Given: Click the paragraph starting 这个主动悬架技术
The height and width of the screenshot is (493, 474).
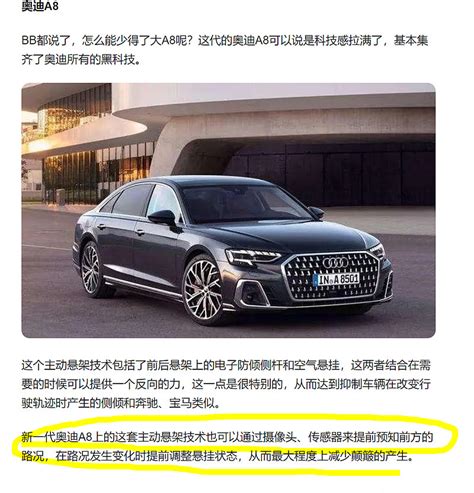Looking at the screenshot, I should 226,384.
